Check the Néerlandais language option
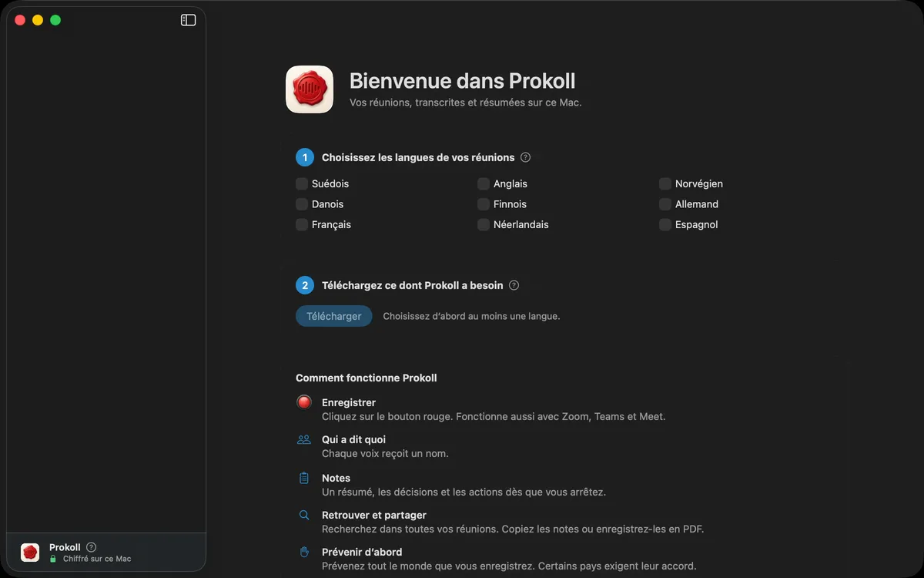This screenshot has width=924, height=578. (x=484, y=224)
